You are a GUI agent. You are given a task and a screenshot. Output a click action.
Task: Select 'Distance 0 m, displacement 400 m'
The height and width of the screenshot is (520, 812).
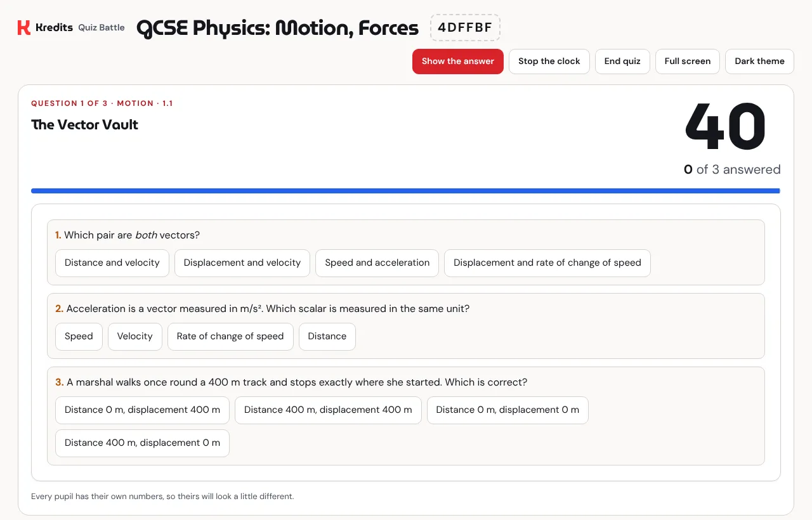point(143,410)
